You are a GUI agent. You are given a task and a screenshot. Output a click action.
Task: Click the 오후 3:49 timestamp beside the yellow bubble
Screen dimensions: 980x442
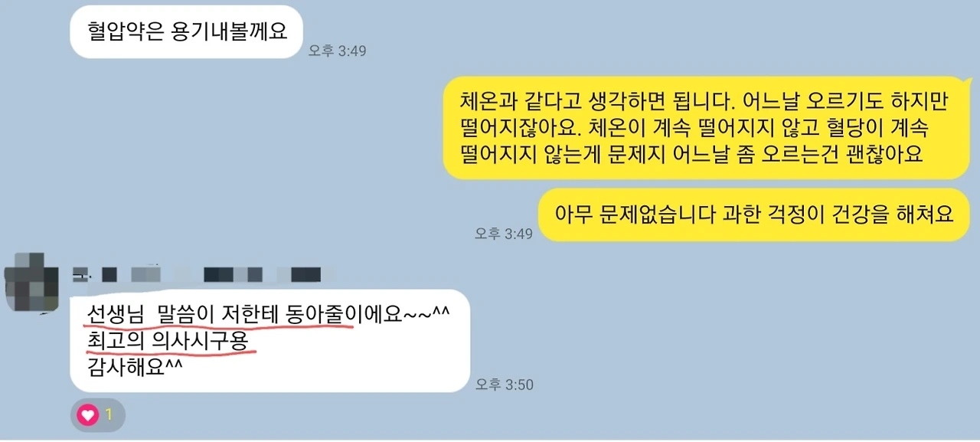pyautogui.click(x=503, y=234)
